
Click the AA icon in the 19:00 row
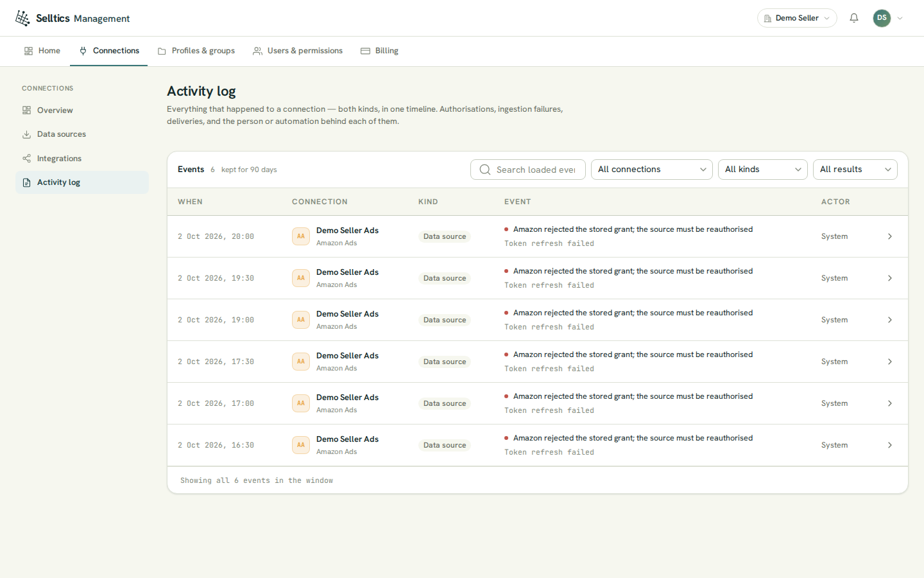(x=301, y=320)
